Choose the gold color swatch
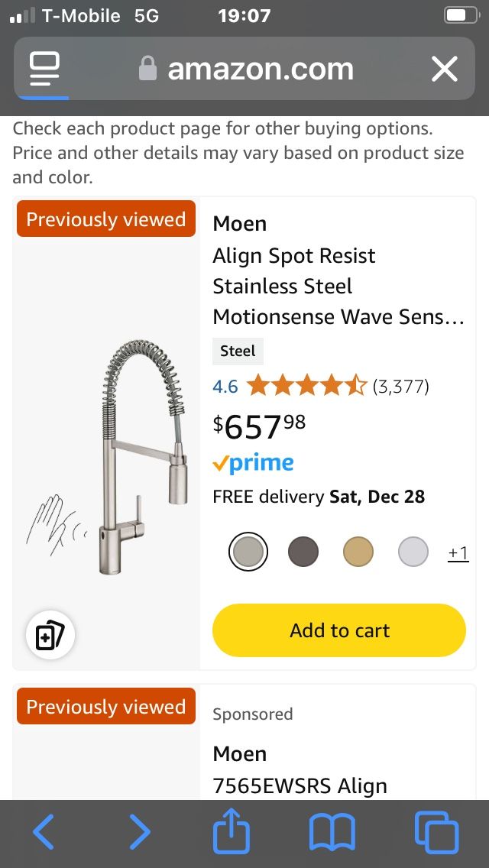The height and width of the screenshot is (868, 489). pyautogui.click(x=358, y=552)
